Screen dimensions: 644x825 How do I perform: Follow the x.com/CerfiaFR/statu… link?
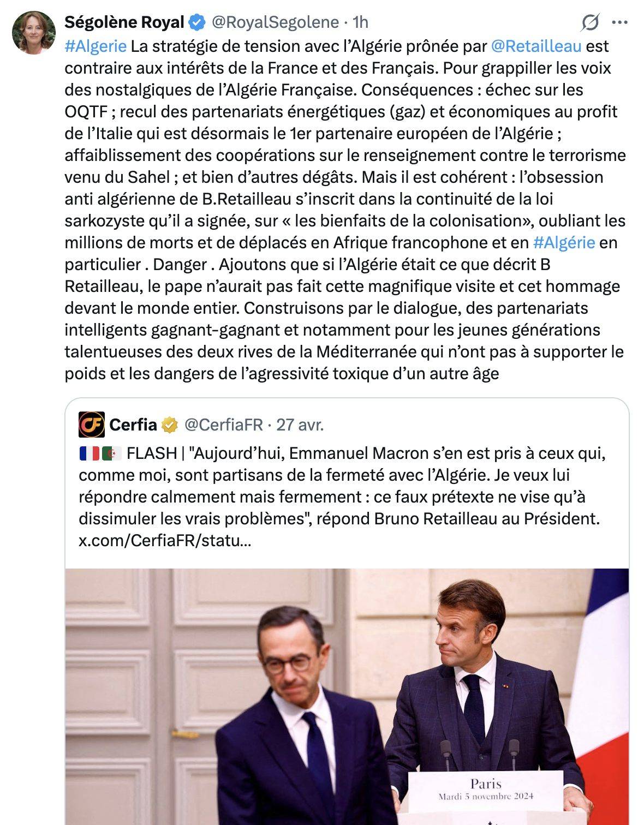tap(165, 541)
